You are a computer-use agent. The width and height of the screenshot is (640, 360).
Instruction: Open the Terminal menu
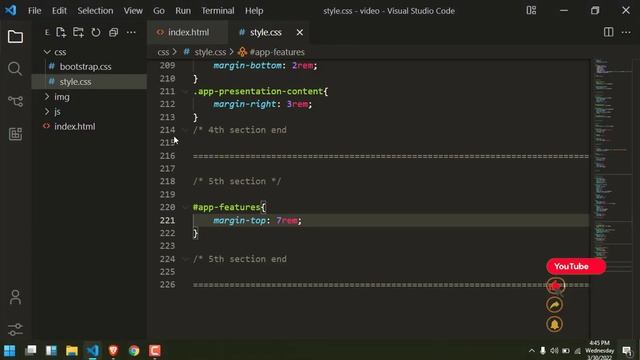tap(218, 11)
